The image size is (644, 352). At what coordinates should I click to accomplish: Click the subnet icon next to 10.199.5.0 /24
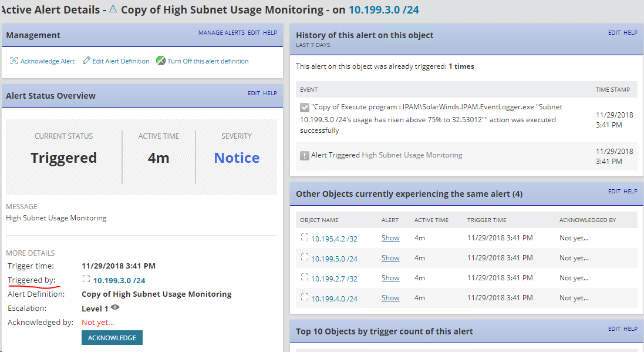pyautogui.click(x=304, y=257)
